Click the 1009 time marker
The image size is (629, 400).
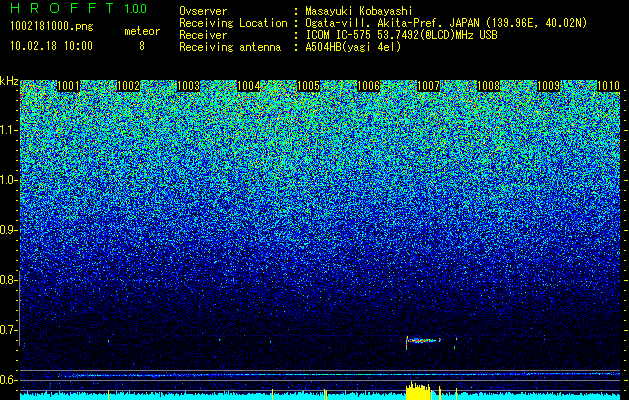click(x=548, y=86)
